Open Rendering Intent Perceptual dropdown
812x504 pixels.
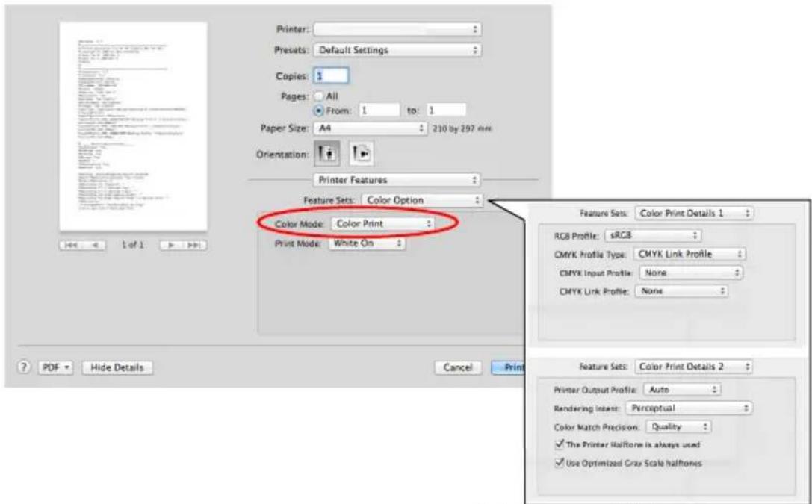(688, 408)
